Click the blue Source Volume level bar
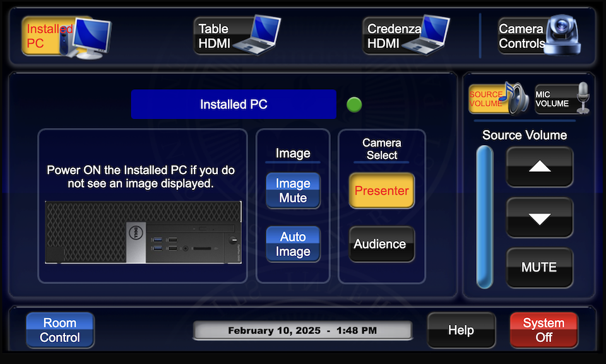The width and height of the screenshot is (606, 364). [x=484, y=218]
